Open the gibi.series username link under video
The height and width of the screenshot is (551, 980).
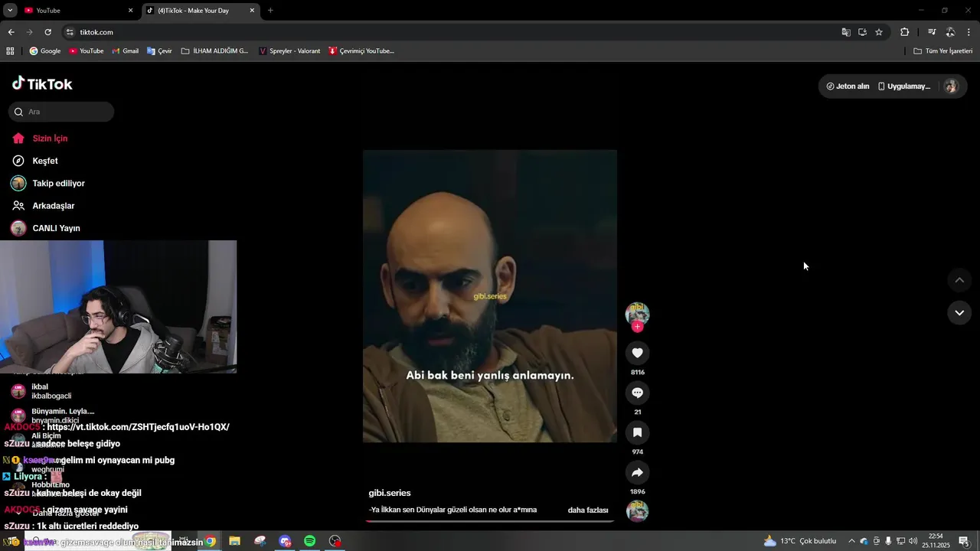[390, 493]
